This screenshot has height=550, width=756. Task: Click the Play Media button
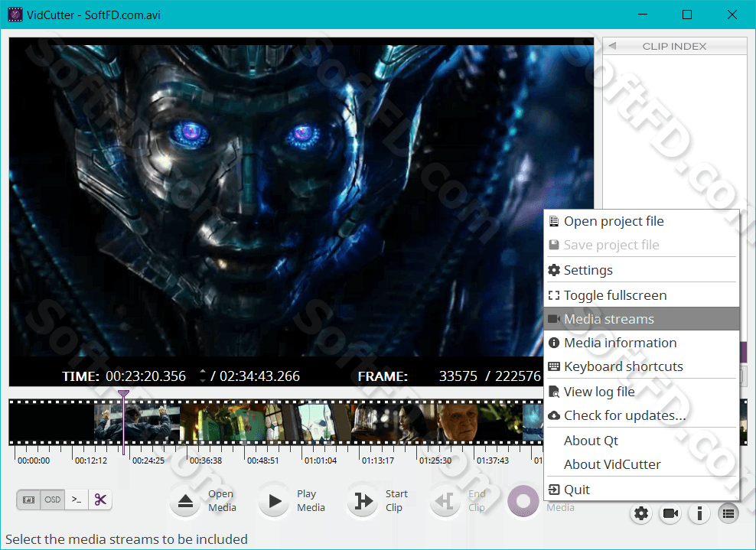[x=275, y=501]
